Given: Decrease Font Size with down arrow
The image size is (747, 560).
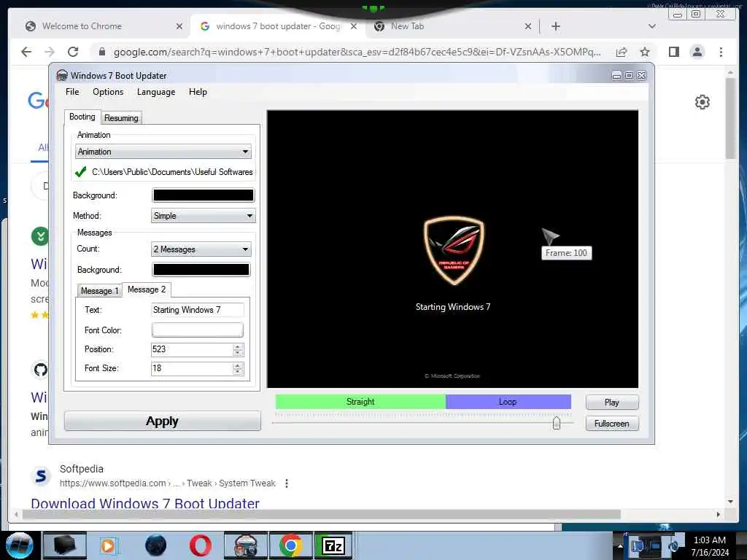Looking at the screenshot, I should (x=238, y=372).
